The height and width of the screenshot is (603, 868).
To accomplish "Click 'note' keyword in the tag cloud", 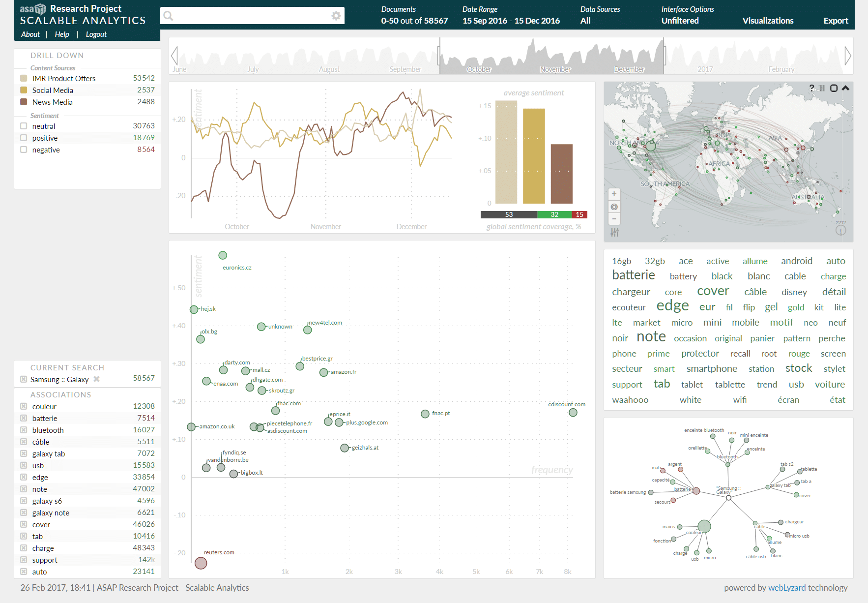I will coord(651,336).
